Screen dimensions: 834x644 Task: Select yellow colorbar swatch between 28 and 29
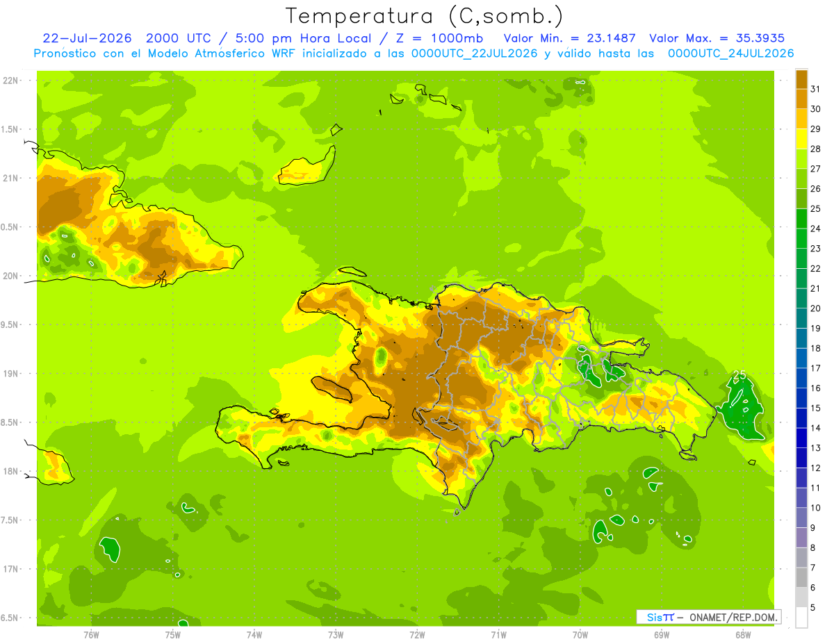coord(801,139)
